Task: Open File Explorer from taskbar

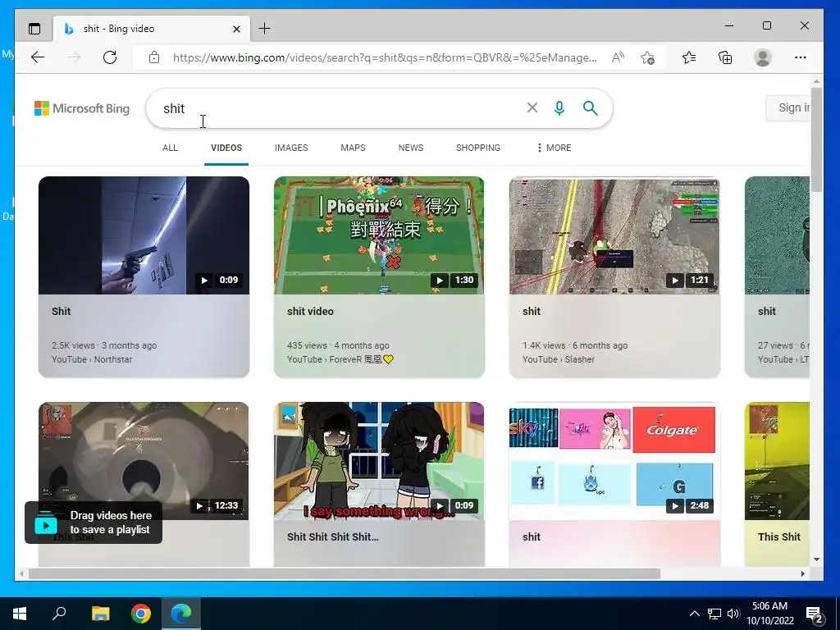Action: (100, 614)
